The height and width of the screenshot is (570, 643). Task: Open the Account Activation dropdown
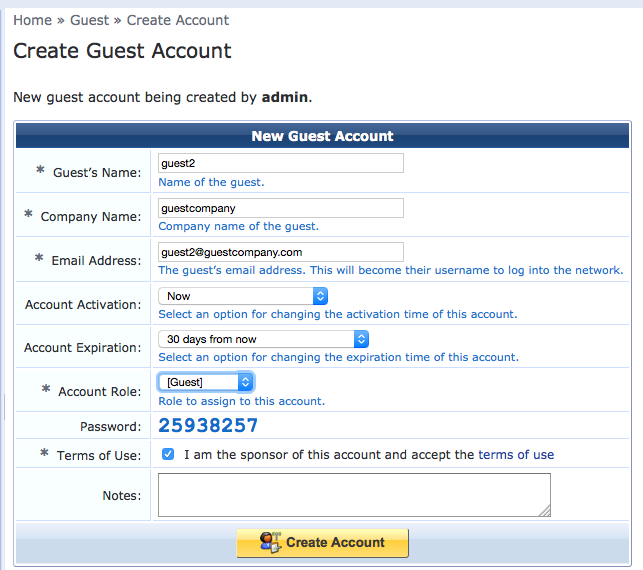[243, 296]
